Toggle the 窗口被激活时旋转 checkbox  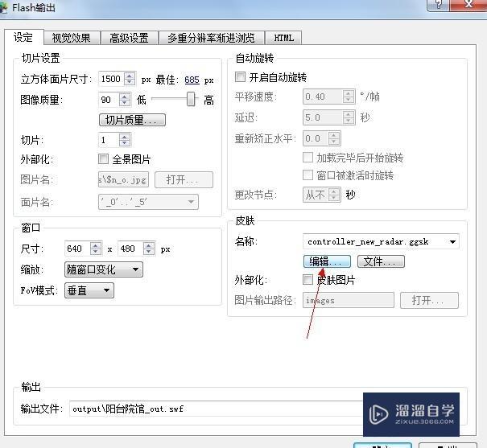(307, 175)
